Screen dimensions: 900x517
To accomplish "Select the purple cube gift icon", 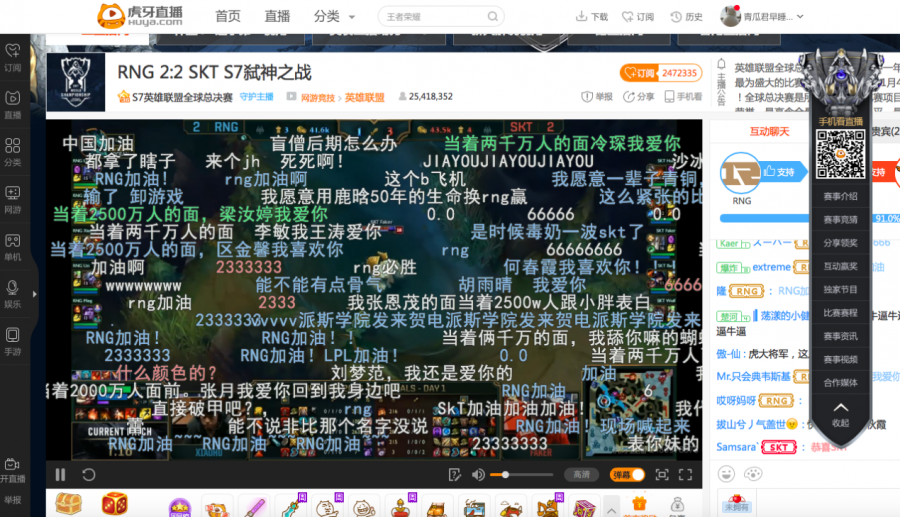I will pyautogui.click(x=584, y=508).
